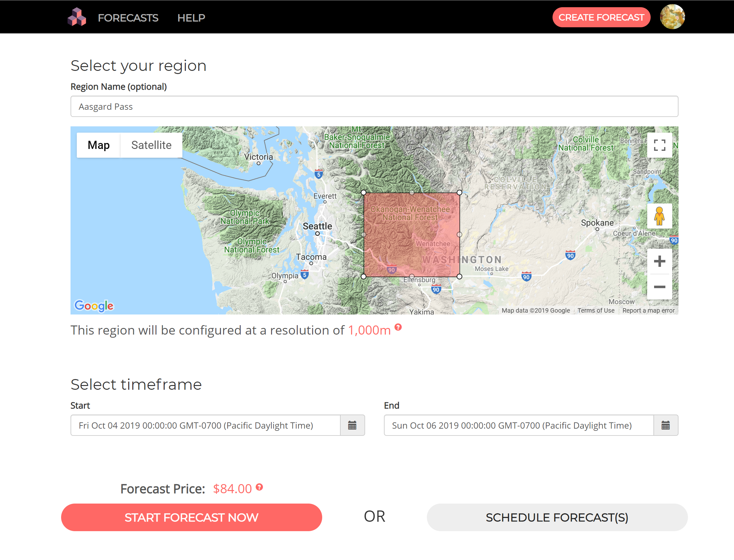Switch map to Satellite view

click(x=151, y=145)
